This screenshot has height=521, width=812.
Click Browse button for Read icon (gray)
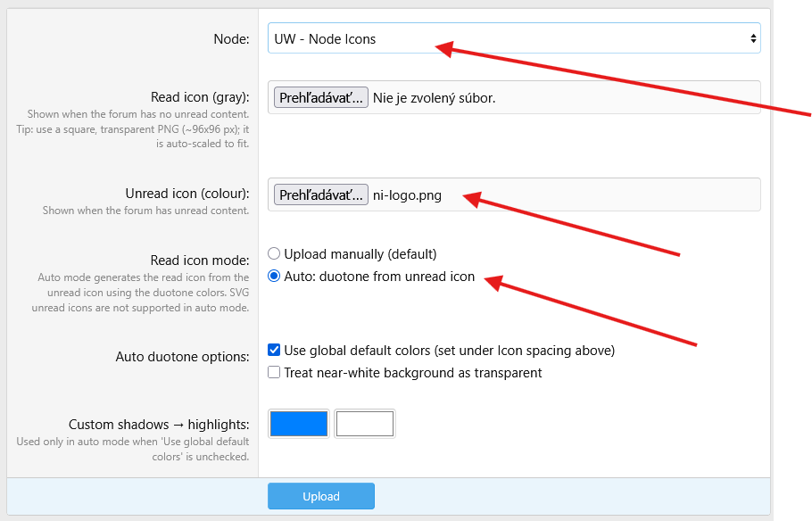(x=321, y=97)
